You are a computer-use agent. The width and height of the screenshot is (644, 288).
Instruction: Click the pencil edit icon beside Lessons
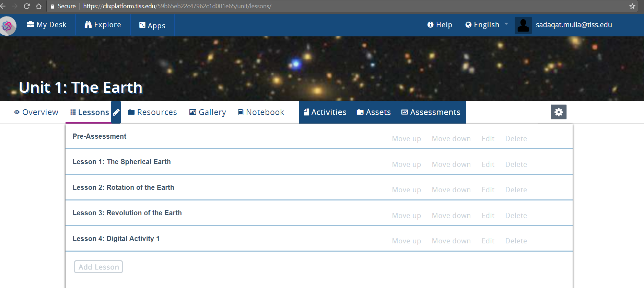[116, 112]
